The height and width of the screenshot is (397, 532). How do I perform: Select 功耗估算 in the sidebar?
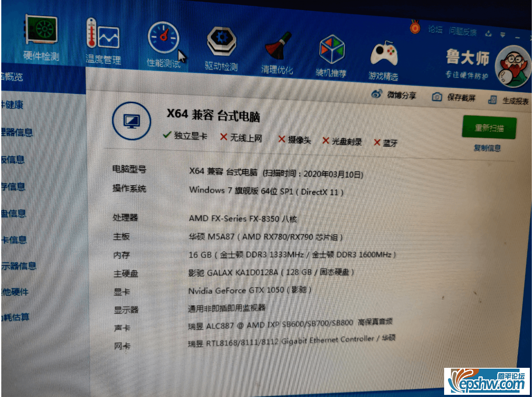pos(15,318)
